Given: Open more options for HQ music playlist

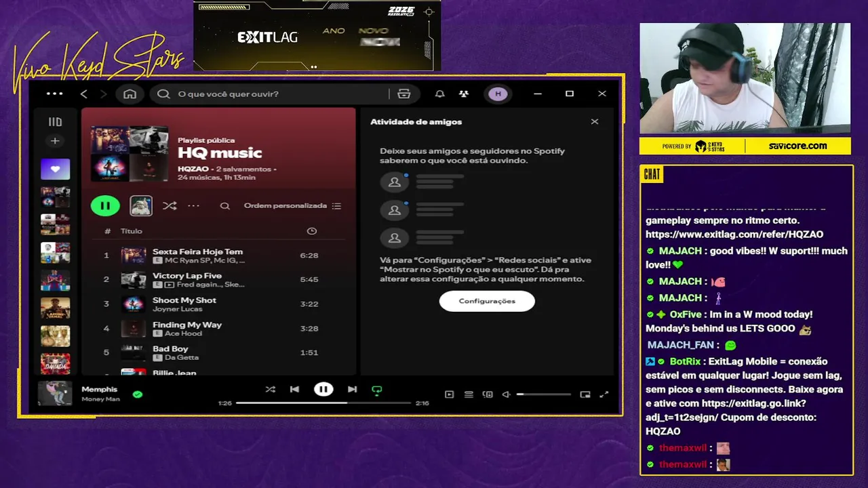Looking at the screenshot, I should (194, 205).
